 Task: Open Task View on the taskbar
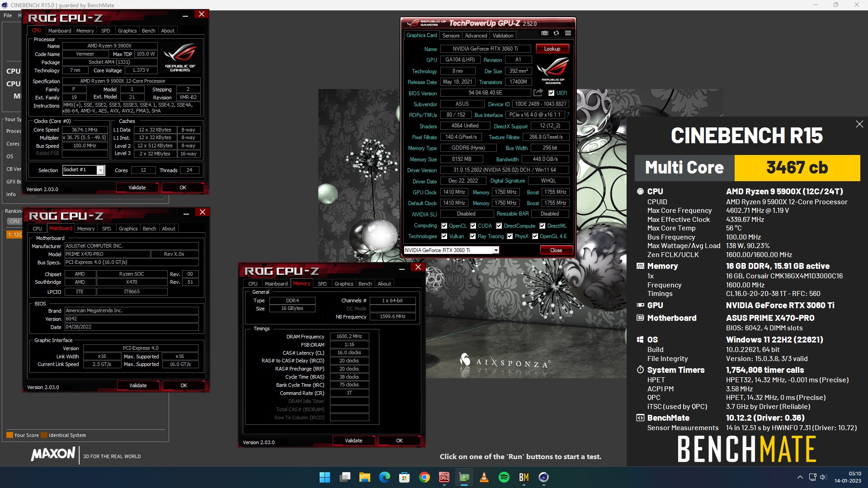tap(345, 477)
